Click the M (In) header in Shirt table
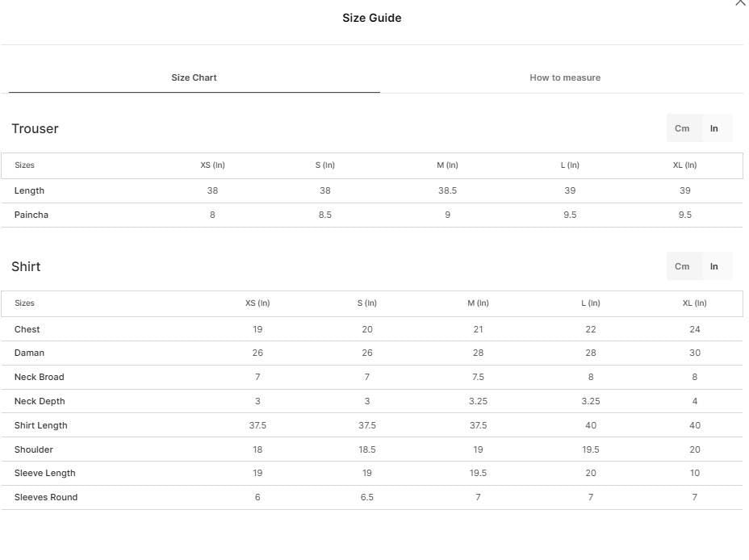Screen dimensions: 749x560 tap(478, 303)
